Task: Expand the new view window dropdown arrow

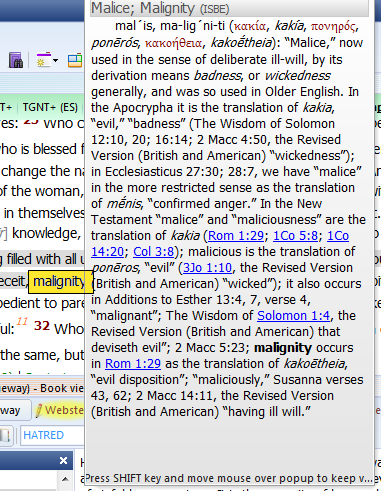Action: click(55, 61)
